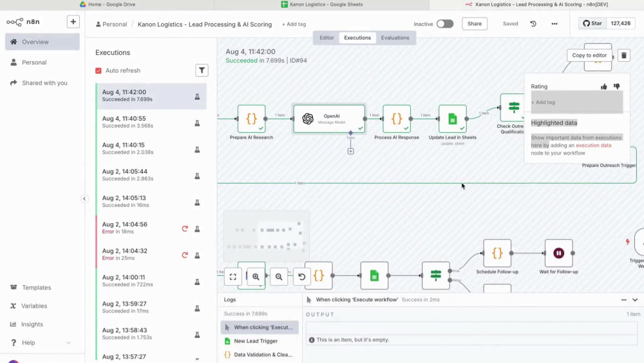
Task: Select the OpenAI Message Model node
Action: [329, 119]
